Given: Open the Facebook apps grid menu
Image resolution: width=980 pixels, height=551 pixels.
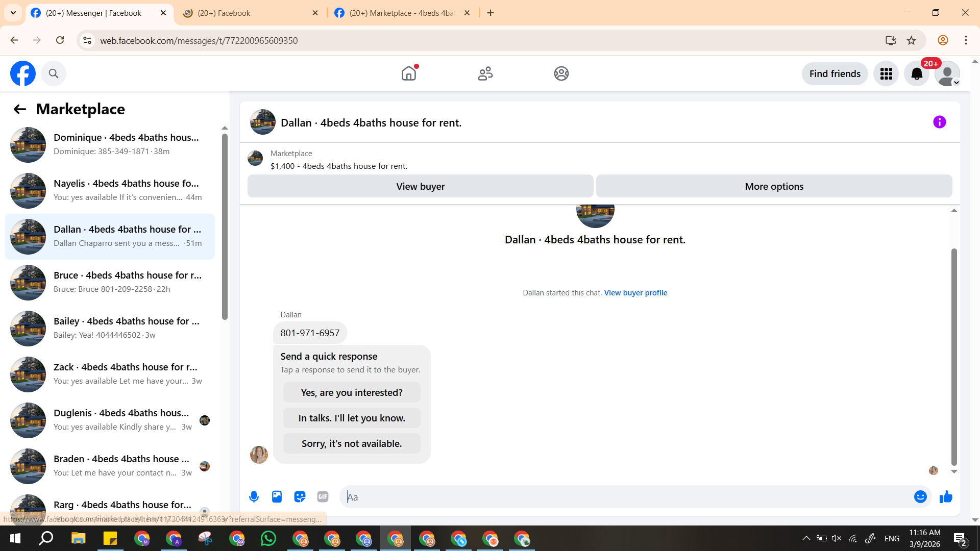Looking at the screenshot, I should pos(886,74).
